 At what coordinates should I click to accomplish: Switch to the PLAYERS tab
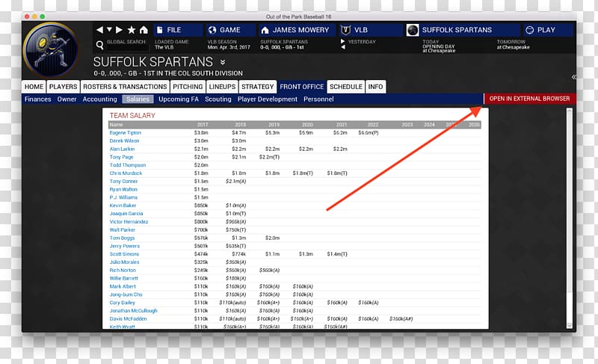click(63, 87)
